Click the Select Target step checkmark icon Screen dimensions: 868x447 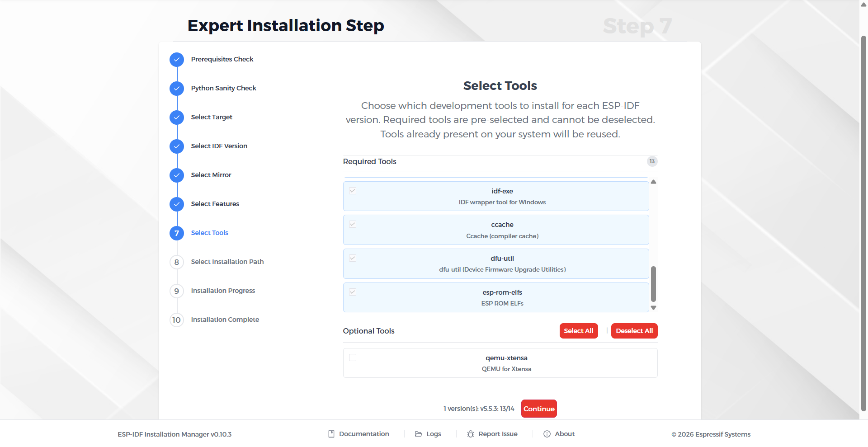177,117
